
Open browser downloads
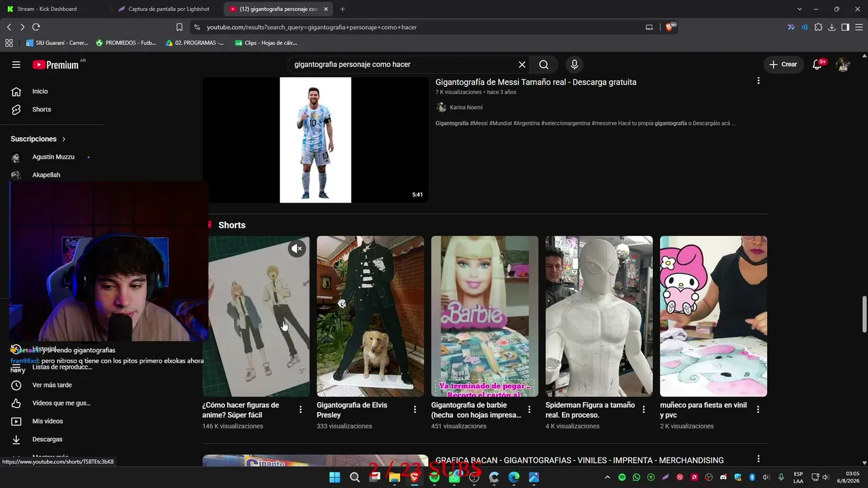(x=832, y=27)
